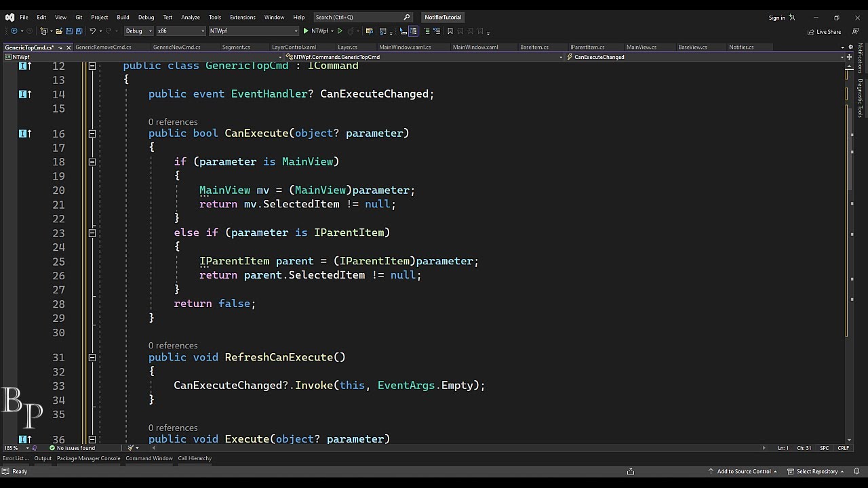
Task: Click the New Item dropdown icon in toolbar
Action: pyautogui.click(x=43, y=30)
